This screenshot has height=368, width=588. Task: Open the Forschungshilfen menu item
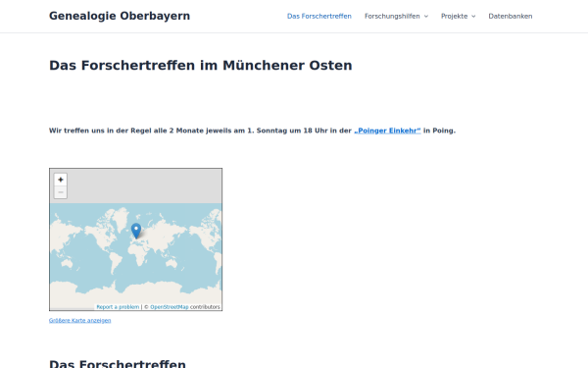[392, 16]
